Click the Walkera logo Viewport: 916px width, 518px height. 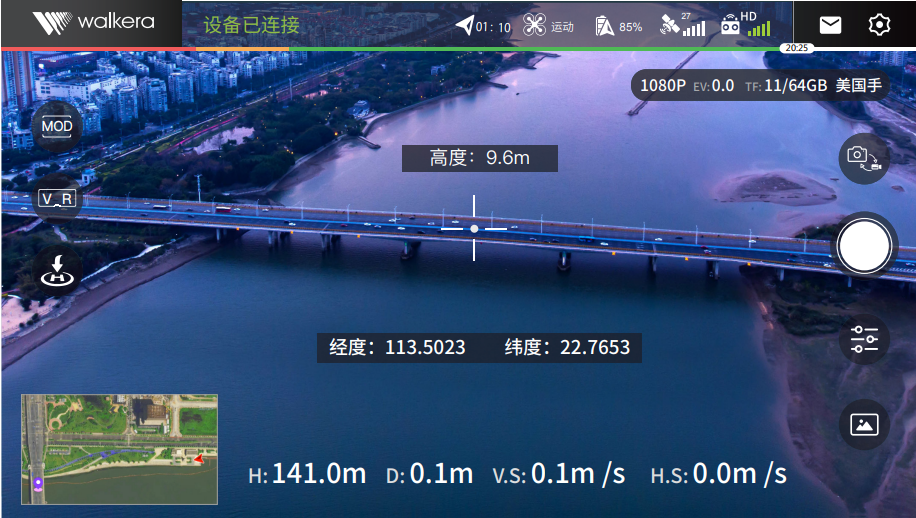[x=91, y=24]
